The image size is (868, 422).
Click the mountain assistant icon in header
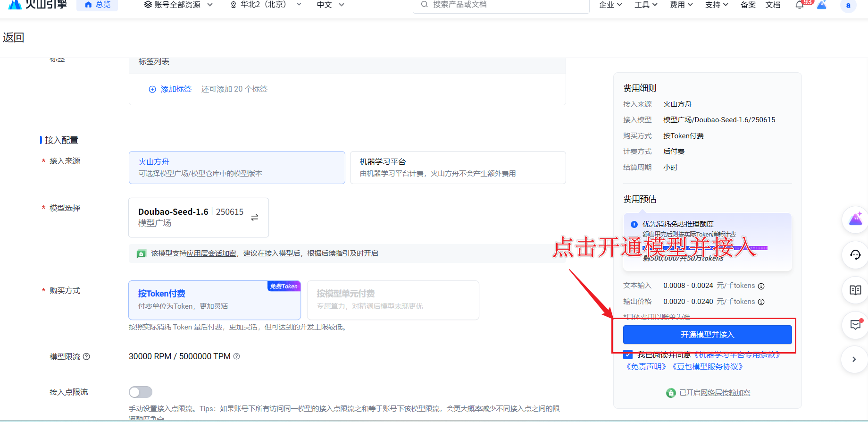click(822, 5)
